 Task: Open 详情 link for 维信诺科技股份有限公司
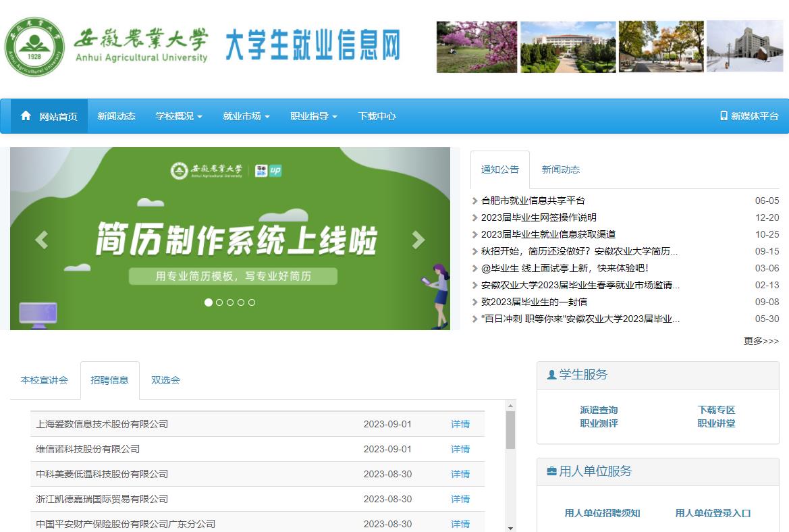click(460, 449)
